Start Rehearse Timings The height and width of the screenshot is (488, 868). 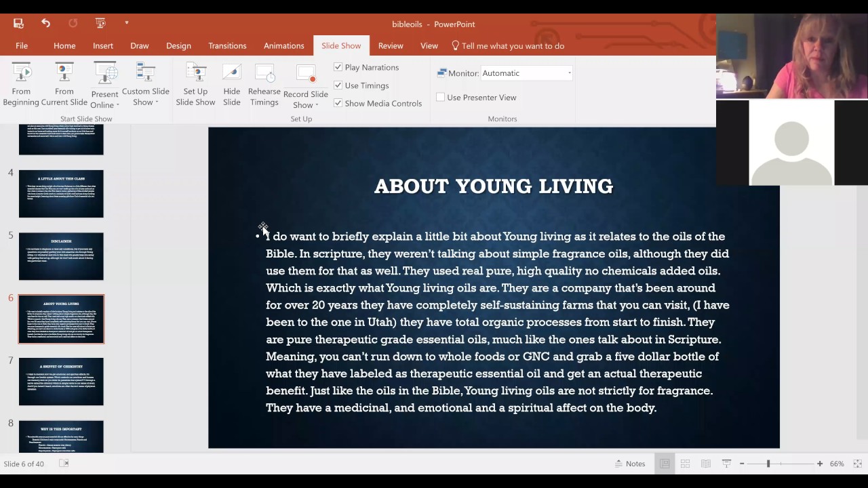(264, 85)
